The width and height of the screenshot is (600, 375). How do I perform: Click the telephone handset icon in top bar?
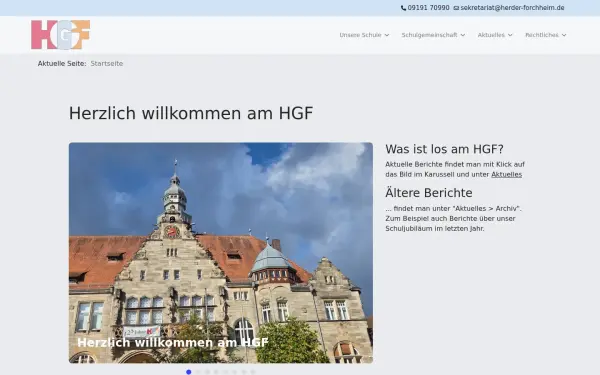point(403,8)
